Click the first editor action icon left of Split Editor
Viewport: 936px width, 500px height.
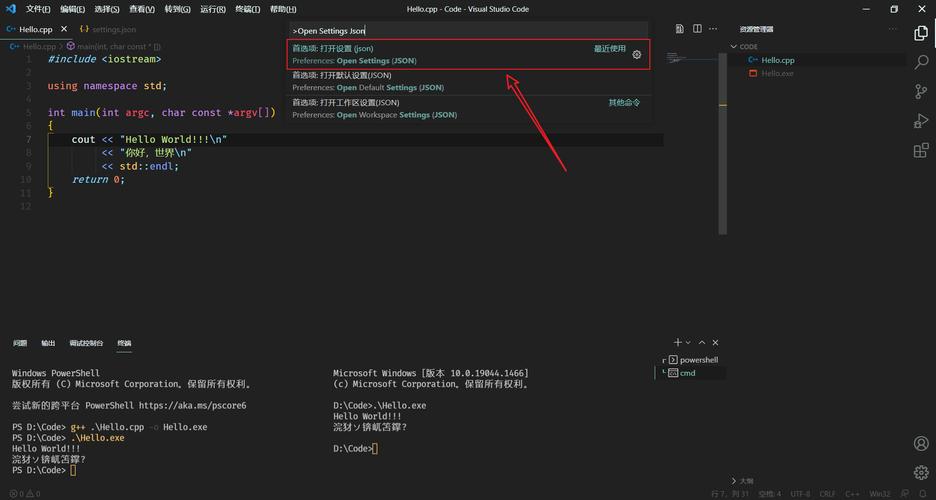pos(679,29)
